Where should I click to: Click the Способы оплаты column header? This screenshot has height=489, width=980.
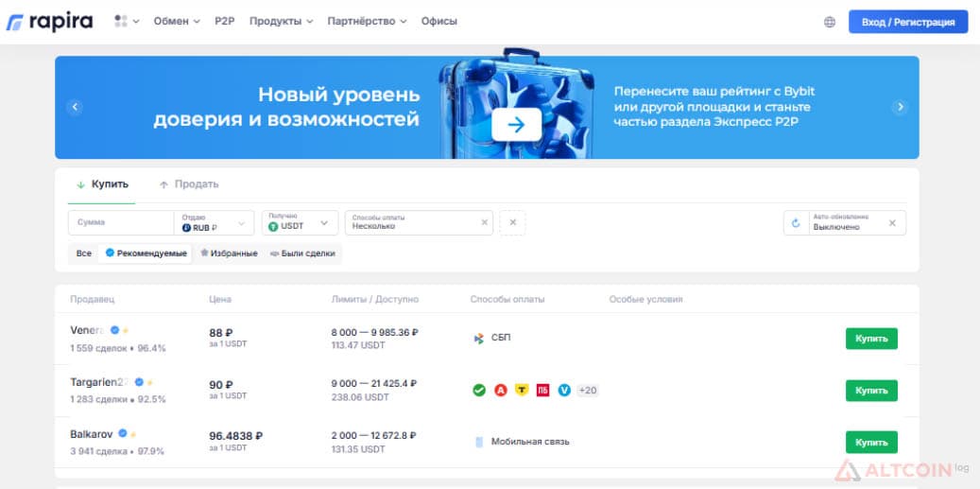tap(507, 300)
